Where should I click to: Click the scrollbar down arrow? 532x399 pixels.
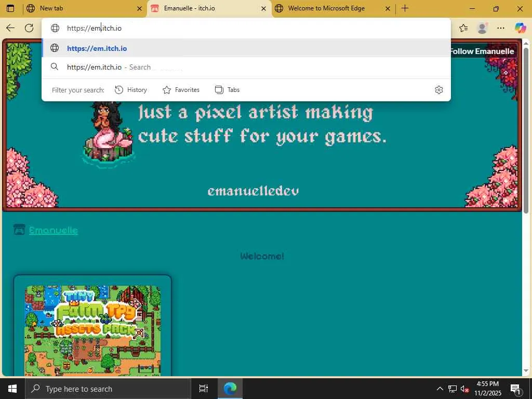[x=526, y=371]
